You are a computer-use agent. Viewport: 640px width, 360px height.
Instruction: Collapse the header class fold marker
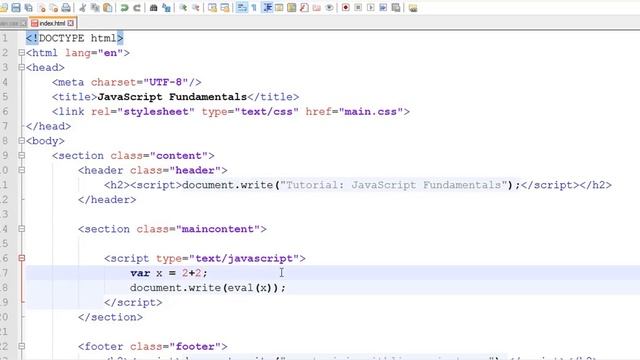click(x=21, y=170)
